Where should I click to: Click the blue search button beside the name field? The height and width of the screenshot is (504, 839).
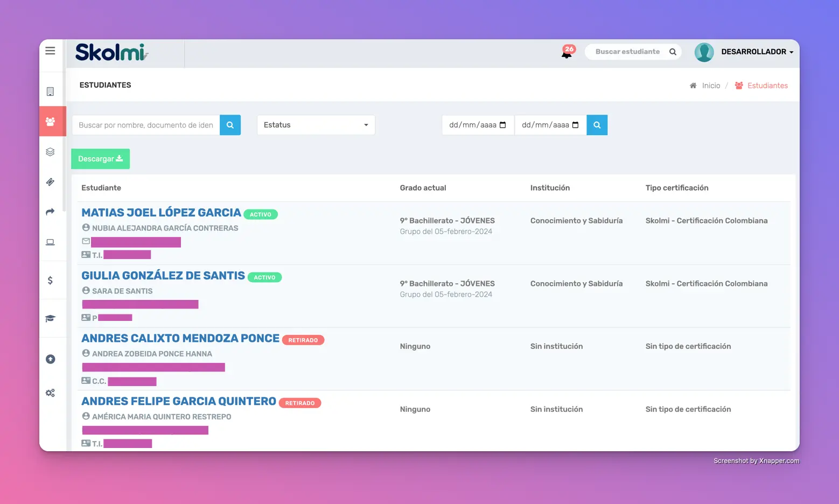click(x=230, y=125)
